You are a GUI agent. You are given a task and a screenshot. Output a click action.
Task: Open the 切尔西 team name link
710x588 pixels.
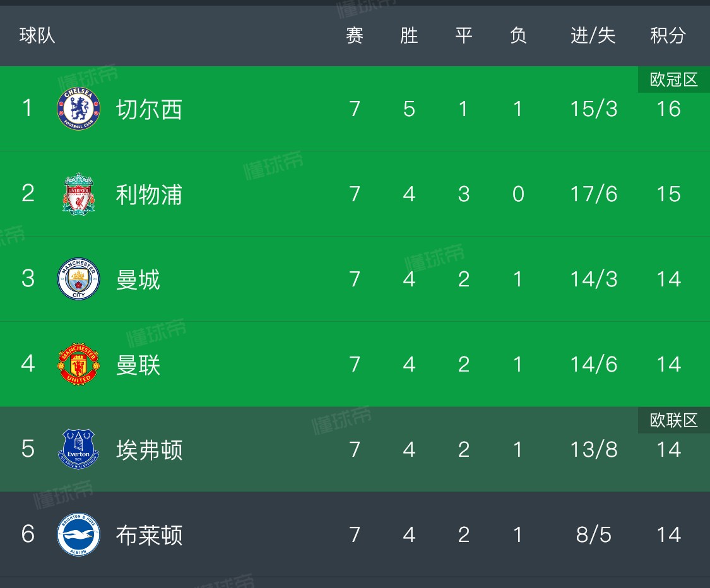(149, 110)
